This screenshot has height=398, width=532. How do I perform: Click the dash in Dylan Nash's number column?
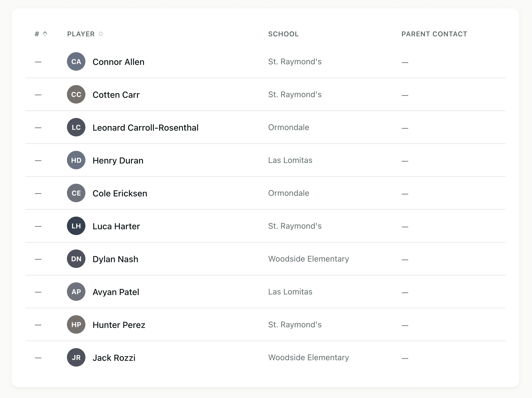[x=38, y=259]
